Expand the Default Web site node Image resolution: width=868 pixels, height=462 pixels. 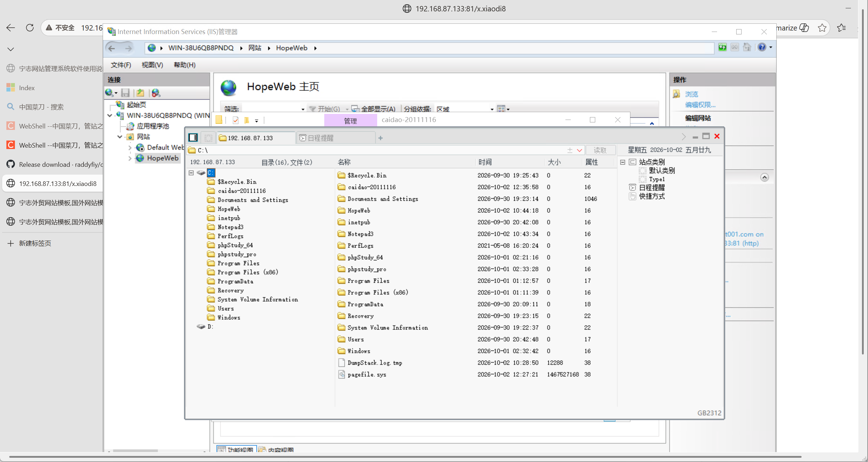(130, 148)
